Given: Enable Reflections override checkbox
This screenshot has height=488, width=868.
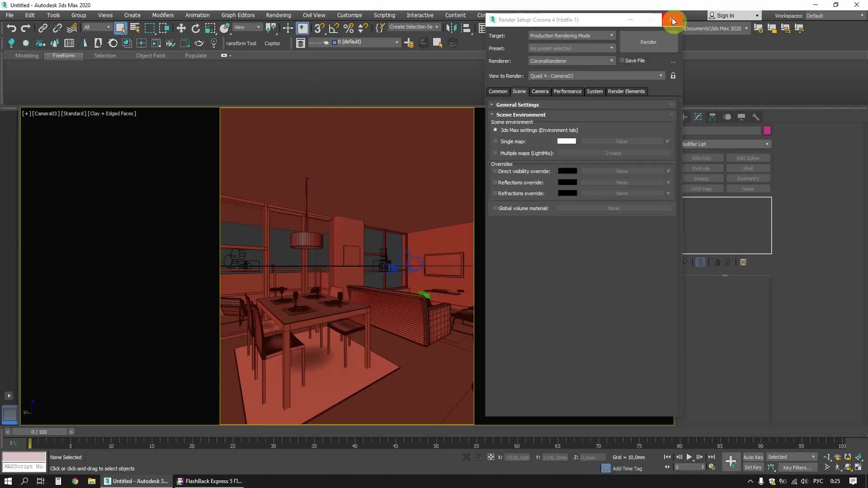Looking at the screenshot, I should 495,182.
